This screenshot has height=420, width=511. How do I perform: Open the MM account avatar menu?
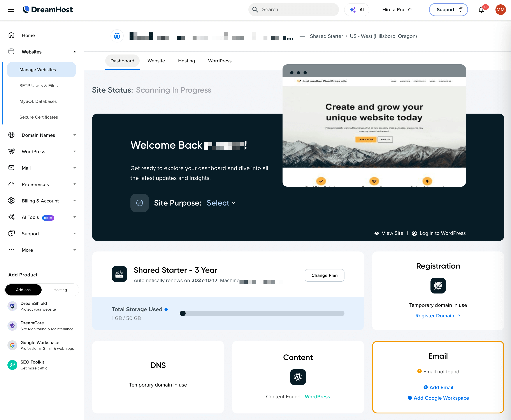500,10
